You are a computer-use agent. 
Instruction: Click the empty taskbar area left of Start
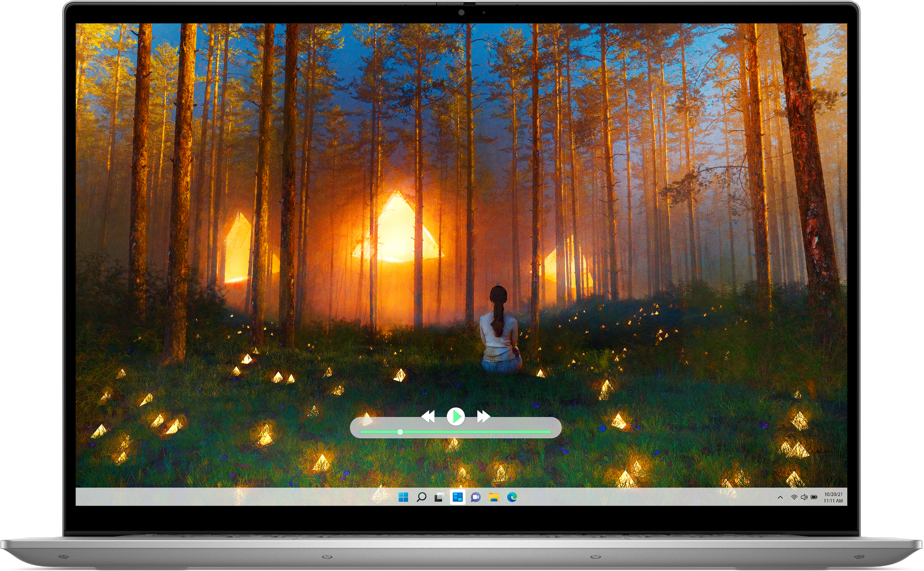226,497
